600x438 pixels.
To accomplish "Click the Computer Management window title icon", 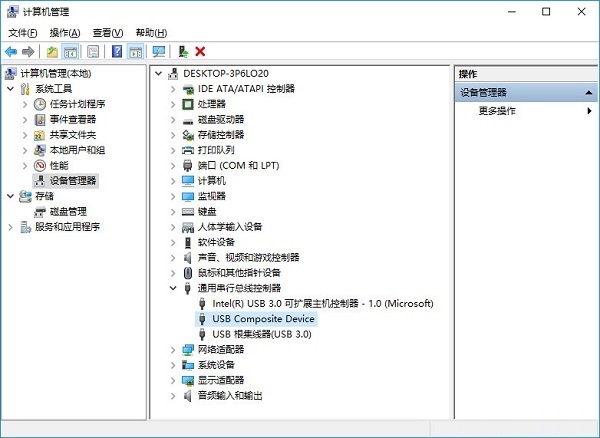I will (12, 12).
